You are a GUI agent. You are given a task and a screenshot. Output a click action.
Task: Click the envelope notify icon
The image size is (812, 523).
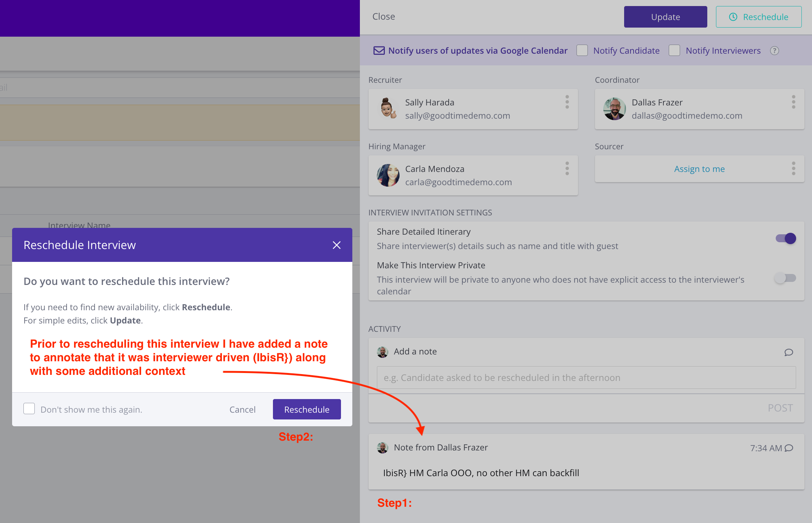pos(379,51)
